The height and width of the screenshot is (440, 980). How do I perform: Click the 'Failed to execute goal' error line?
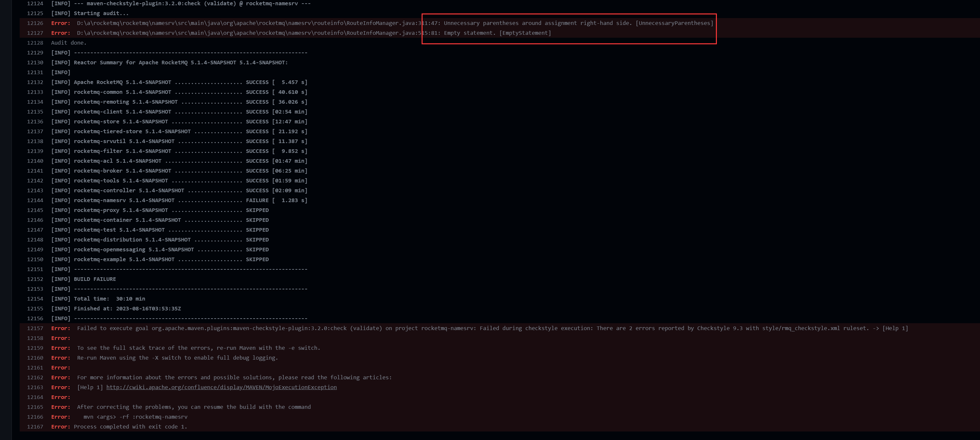tap(479, 328)
